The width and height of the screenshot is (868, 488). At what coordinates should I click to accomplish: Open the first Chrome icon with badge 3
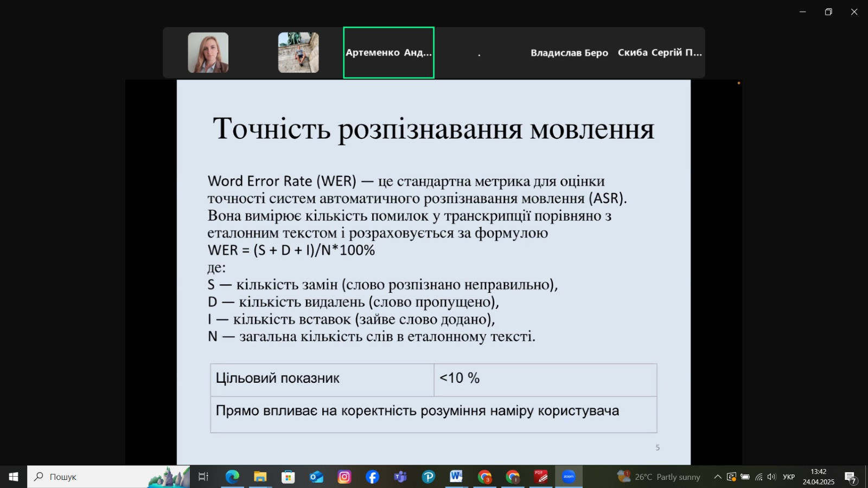[484, 477]
